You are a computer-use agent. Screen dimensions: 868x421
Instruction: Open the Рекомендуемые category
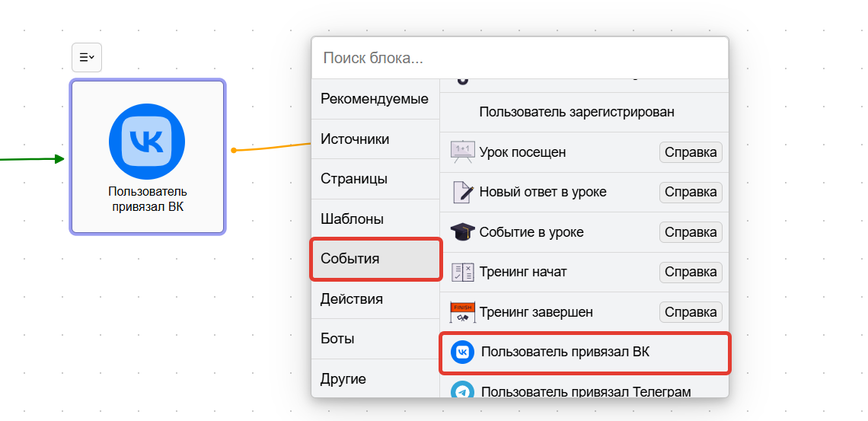pyautogui.click(x=375, y=99)
